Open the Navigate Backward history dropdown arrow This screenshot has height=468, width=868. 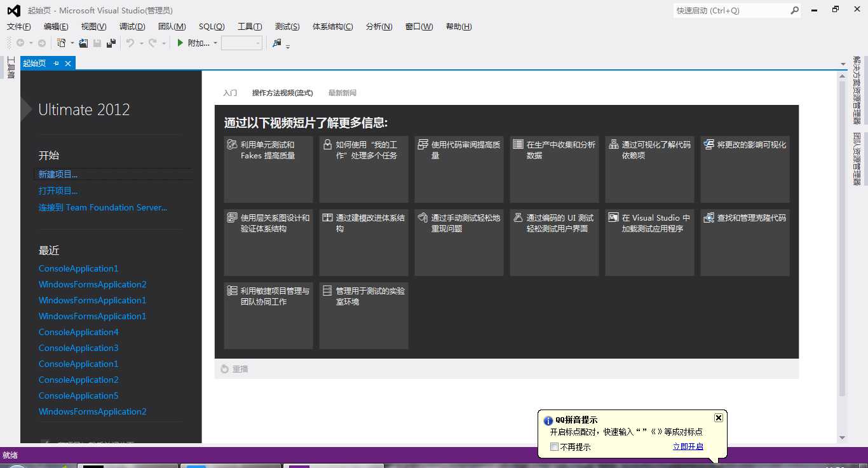pos(31,43)
